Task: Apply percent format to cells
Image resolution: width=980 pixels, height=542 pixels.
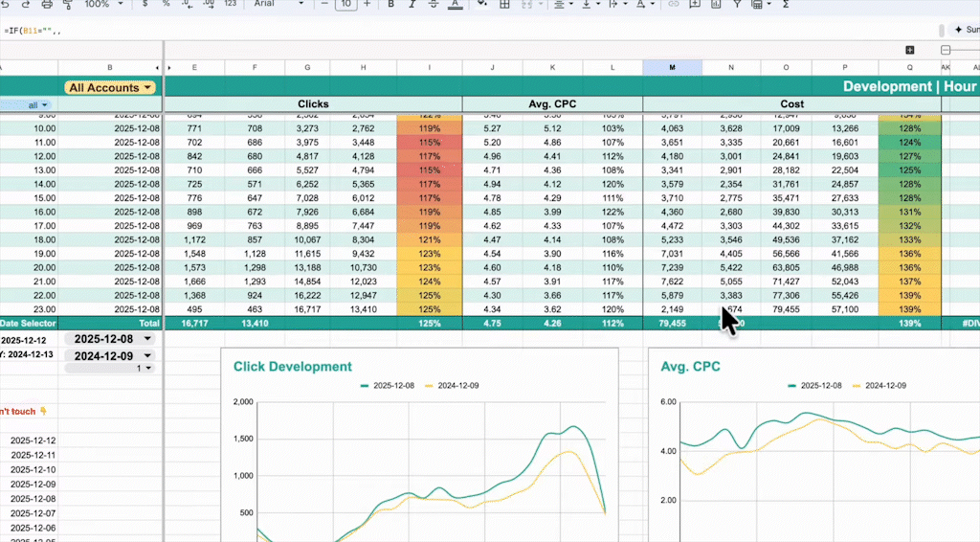Action: pos(166,4)
